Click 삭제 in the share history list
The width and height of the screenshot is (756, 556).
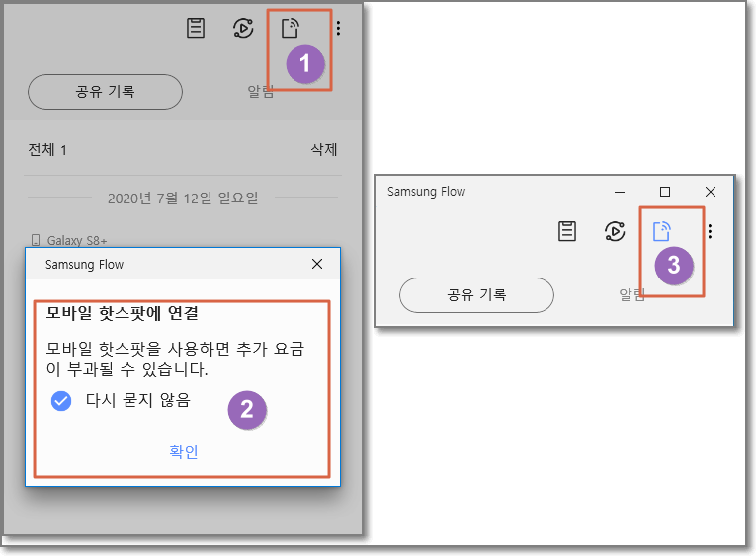tap(324, 149)
